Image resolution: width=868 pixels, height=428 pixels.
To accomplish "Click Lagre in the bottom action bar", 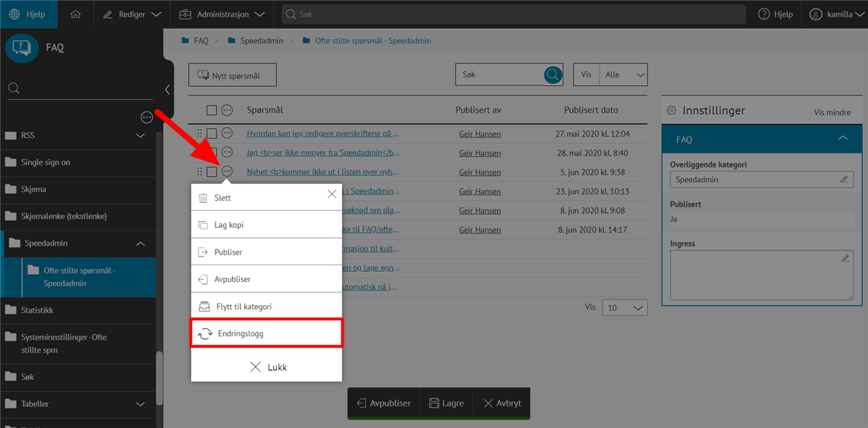I will tap(446, 403).
